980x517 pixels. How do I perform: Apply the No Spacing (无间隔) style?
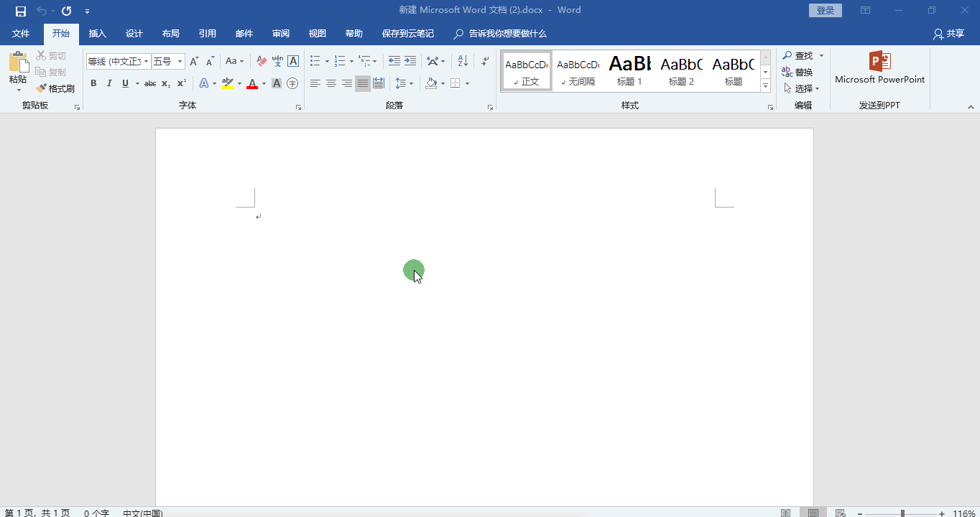578,70
